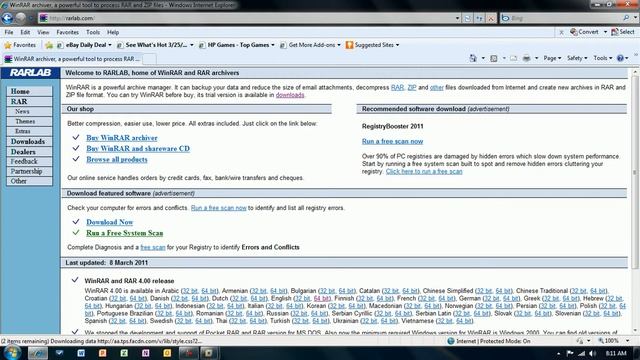The image size is (640, 360).
Task: Click the Browse all products link
Action: (117, 160)
